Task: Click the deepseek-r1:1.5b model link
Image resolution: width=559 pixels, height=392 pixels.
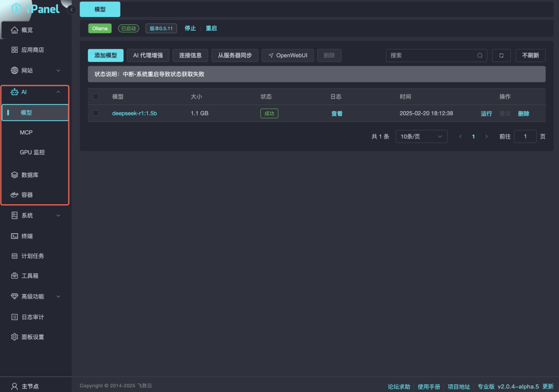Action: click(x=135, y=113)
